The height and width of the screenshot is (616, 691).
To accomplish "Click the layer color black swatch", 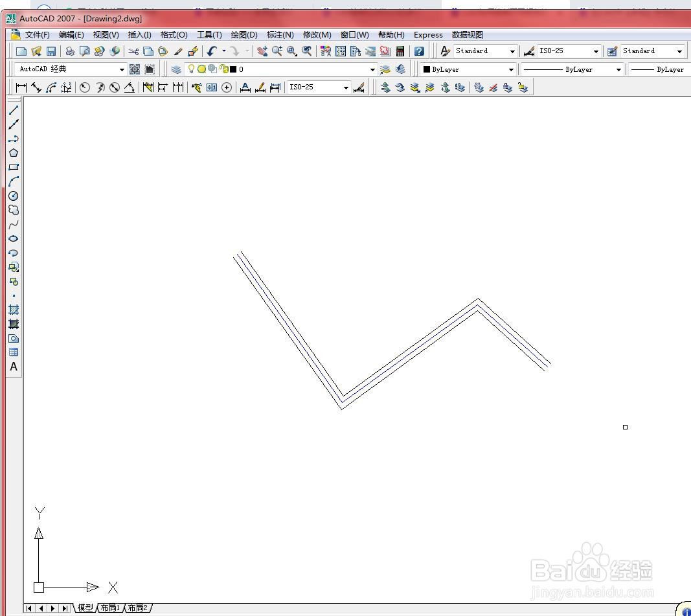I will coord(233,69).
